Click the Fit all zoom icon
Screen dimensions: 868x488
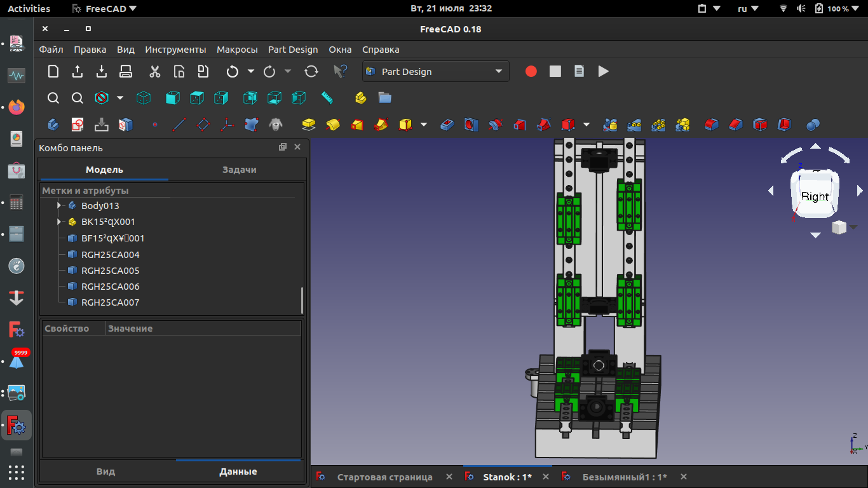click(53, 98)
